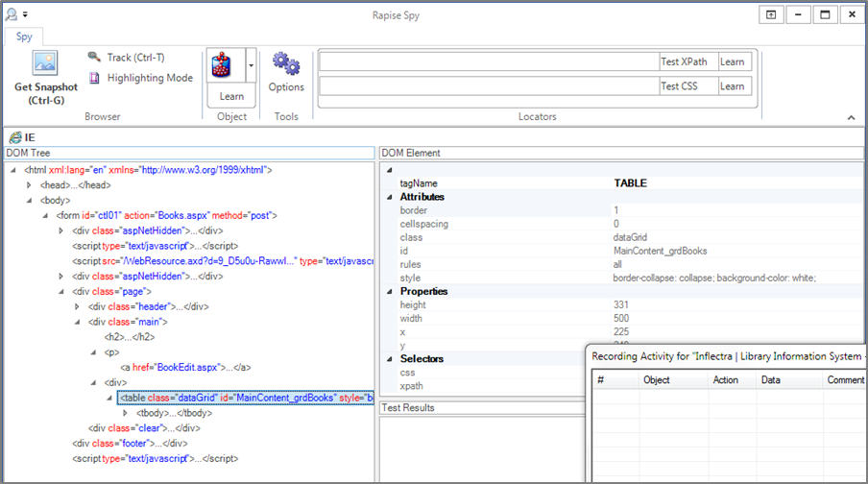868x484 pixels.
Task: Expand the head node in DOM tree
Action: point(30,185)
